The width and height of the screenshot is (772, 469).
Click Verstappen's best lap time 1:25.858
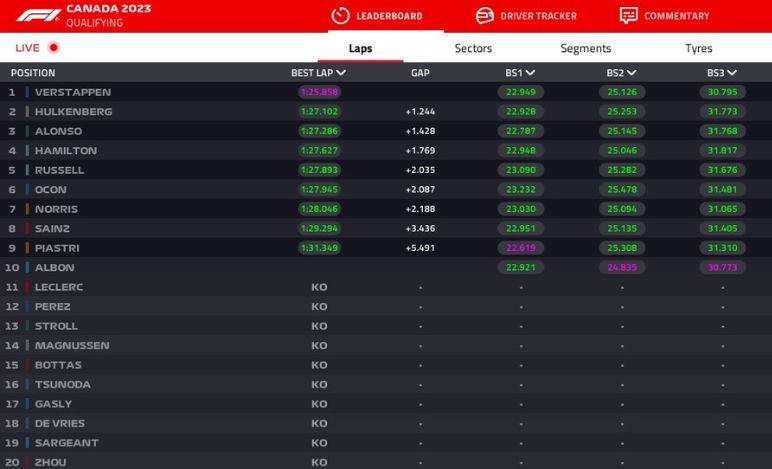pyautogui.click(x=318, y=92)
